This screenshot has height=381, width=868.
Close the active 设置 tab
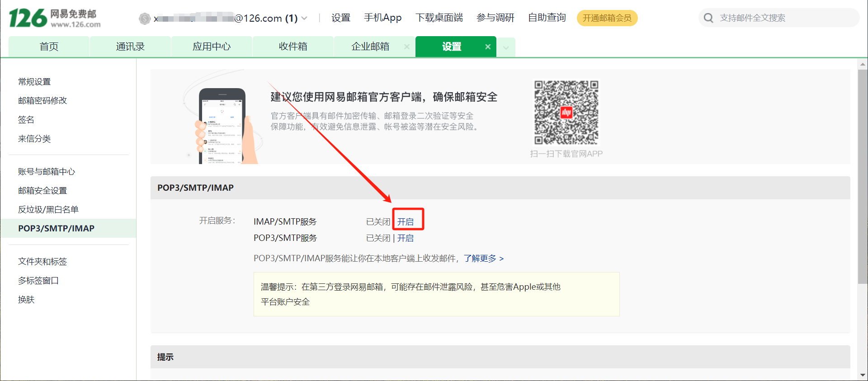coord(488,47)
